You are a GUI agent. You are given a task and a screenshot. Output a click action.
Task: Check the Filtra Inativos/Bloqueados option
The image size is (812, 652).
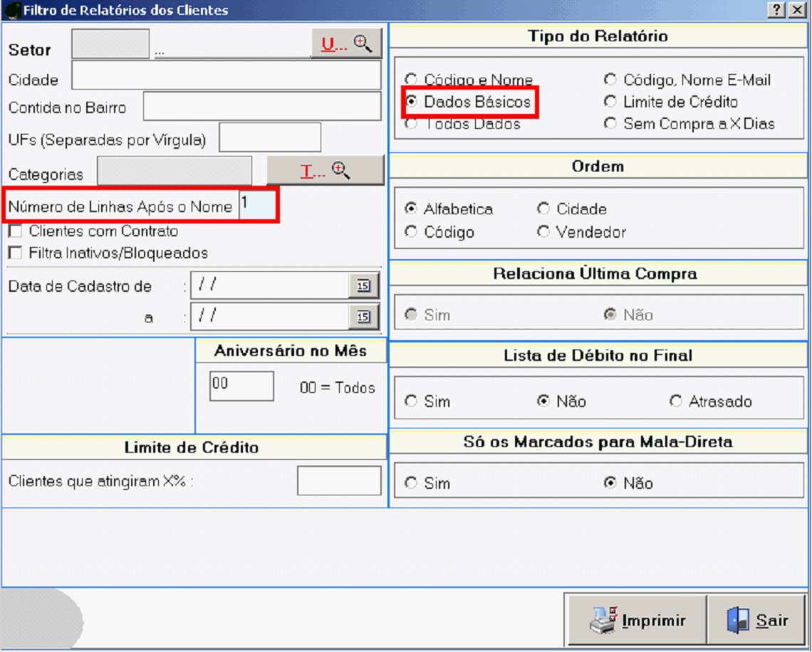pyautogui.click(x=15, y=253)
